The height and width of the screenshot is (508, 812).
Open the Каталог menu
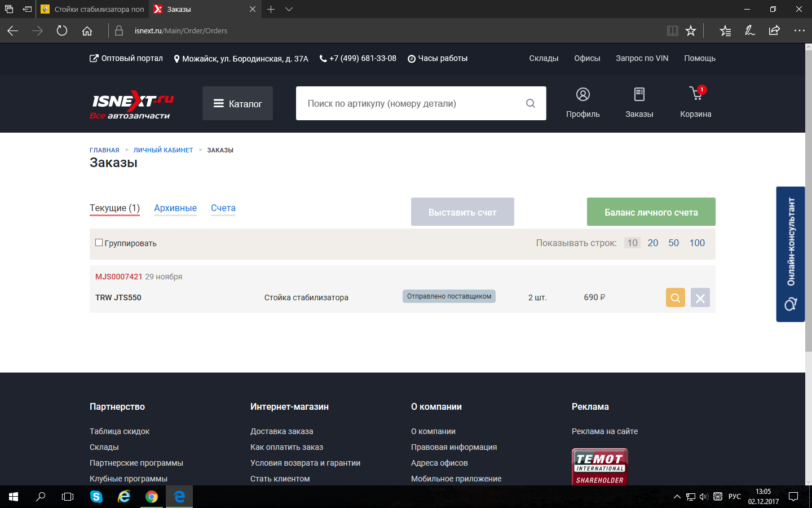237,103
